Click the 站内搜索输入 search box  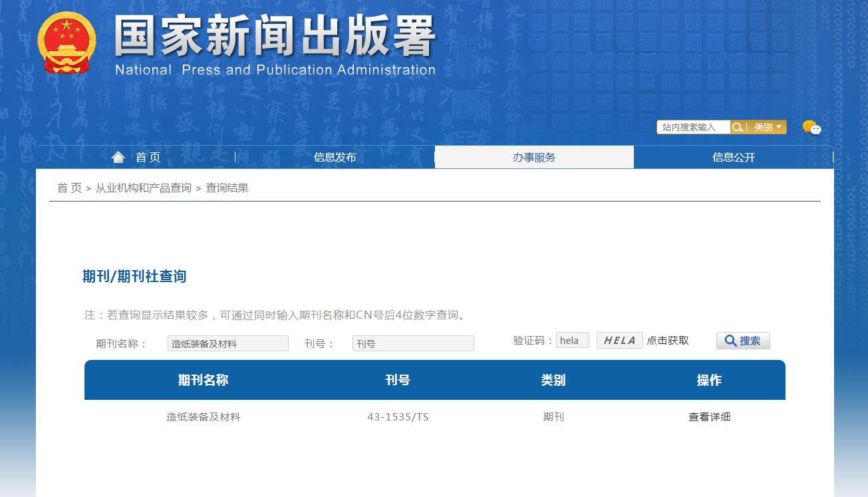point(694,126)
